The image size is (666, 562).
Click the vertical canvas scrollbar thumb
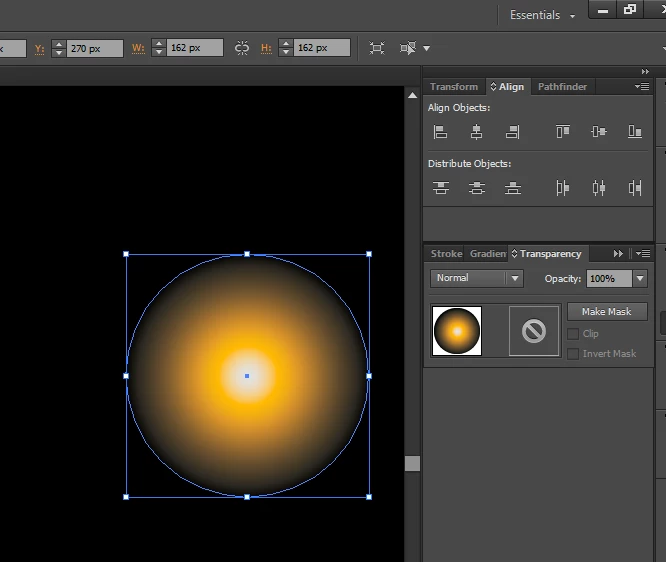pyautogui.click(x=412, y=463)
